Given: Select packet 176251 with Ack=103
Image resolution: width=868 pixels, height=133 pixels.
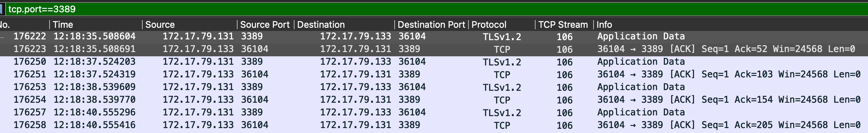Looking at the screenshot, I should (434, 74).
